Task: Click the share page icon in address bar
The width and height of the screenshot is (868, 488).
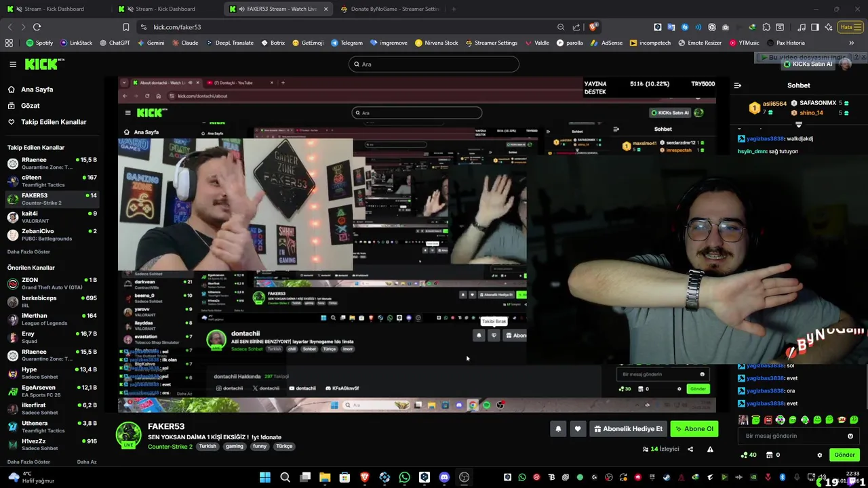Action: 576,27
